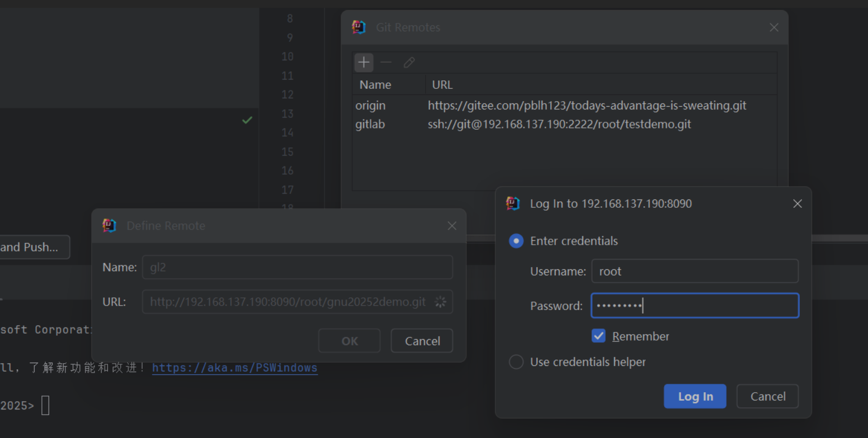The image size is (868, 438).
Task: Cancel the Define Remote dialog
Action: coord(422,341)
